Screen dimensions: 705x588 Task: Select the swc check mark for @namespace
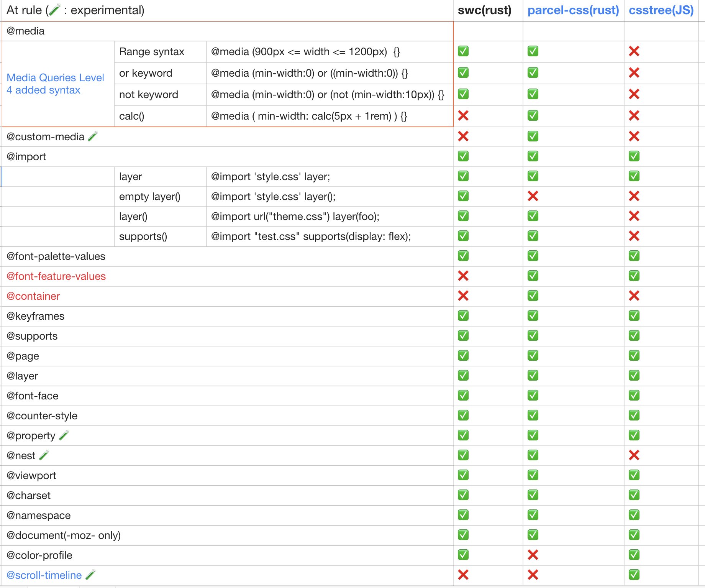[x=463, y=515]
